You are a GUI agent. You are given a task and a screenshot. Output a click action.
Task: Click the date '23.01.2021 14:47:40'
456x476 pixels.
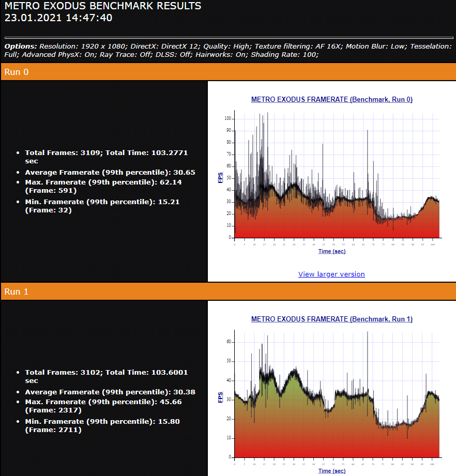coord(58,18)
